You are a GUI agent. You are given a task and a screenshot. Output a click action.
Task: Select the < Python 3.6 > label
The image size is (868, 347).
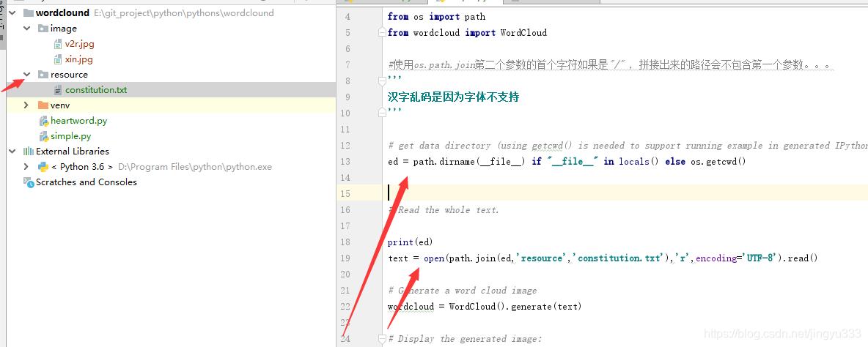(83, 166)
